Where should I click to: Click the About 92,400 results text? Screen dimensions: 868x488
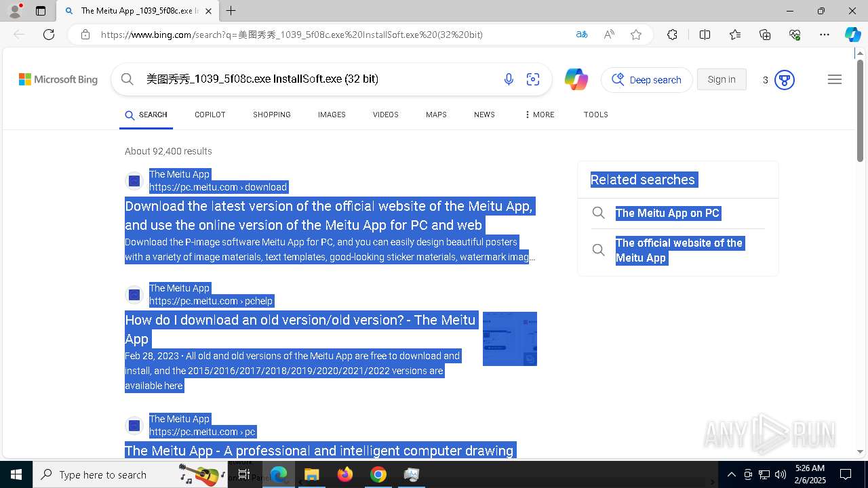168,151
